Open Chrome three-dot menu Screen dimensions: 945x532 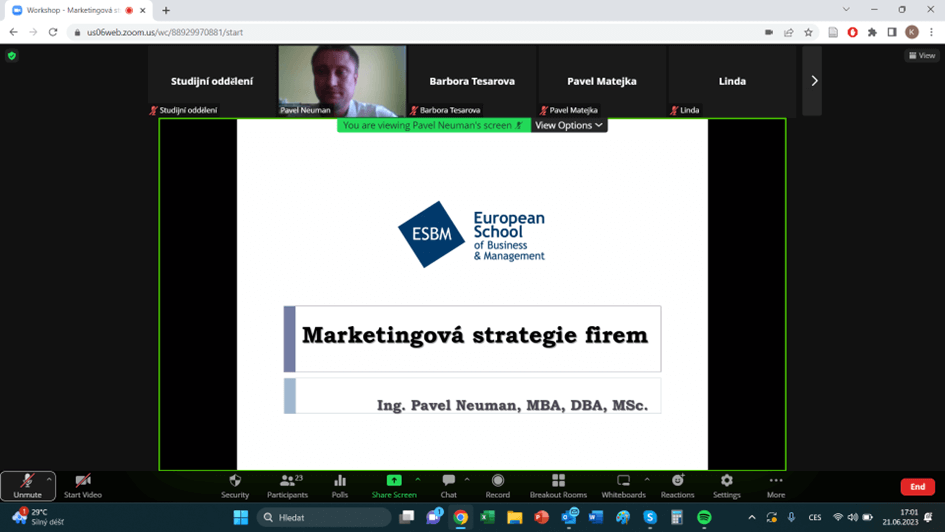[931, 33]
